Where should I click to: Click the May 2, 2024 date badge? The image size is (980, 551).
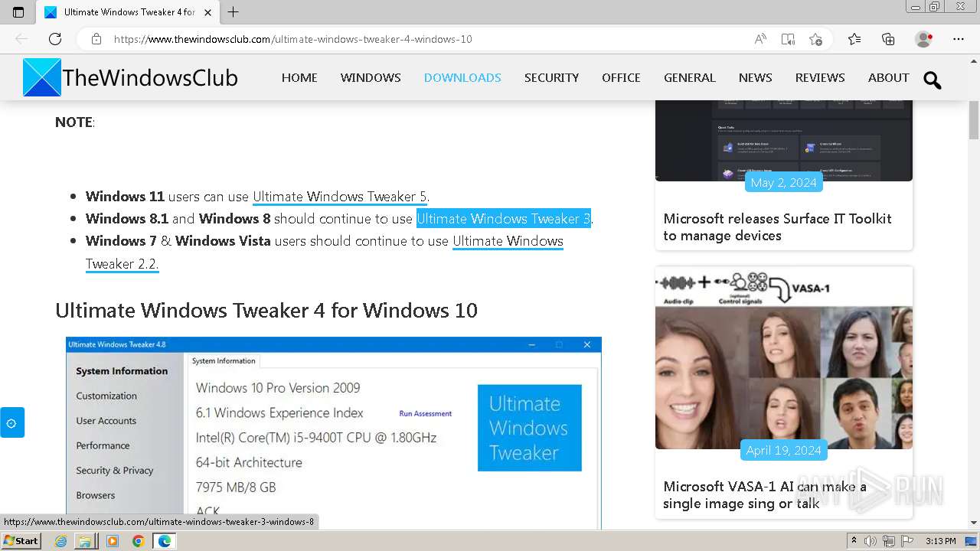click(x=783, y=182)
